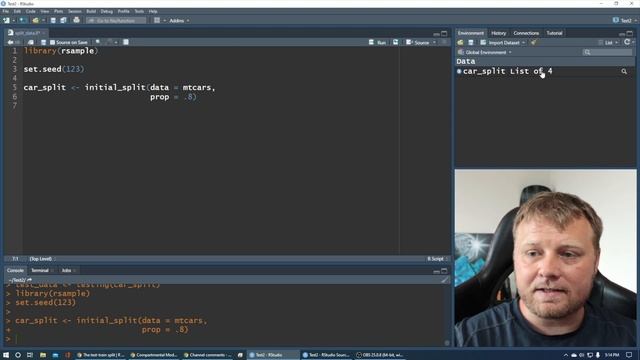The image size is (640, 360).
Task: Clear environment objects with the broom icon
Action: [x=533, y=42]
